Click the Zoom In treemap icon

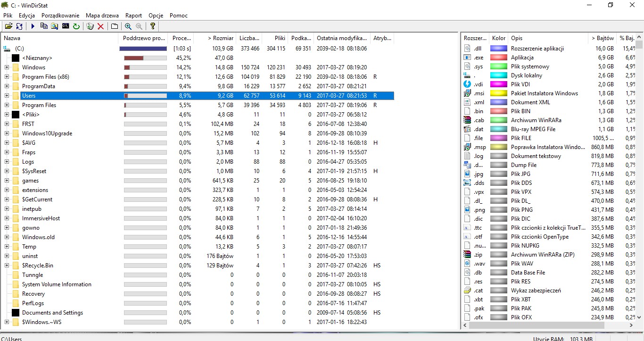pyautogui.click(x=128, y=26)
